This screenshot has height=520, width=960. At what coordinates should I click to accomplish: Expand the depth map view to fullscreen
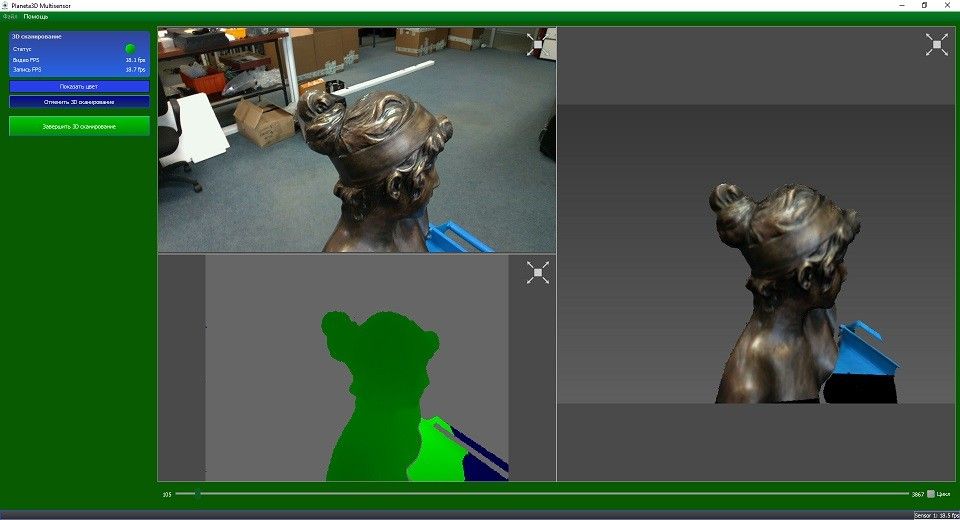pos(537,273)
